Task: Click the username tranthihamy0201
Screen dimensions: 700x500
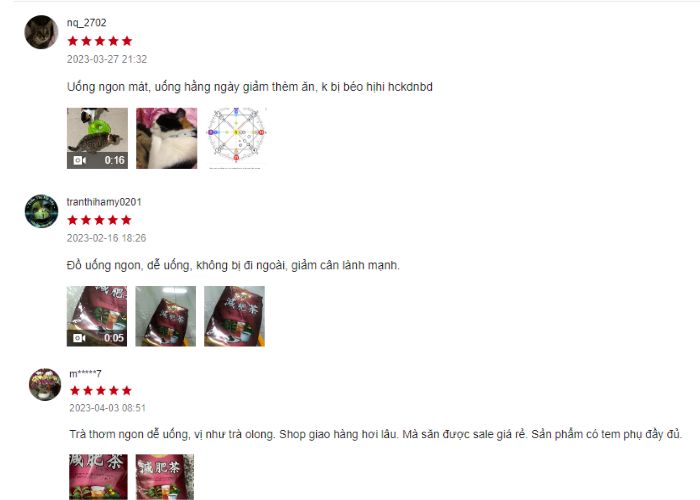Action: tap(104, 202)
